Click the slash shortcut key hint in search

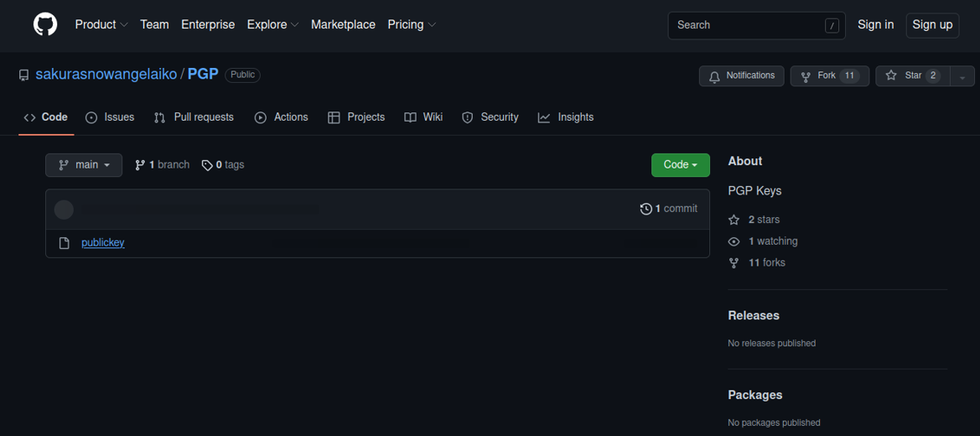click(x=832, y=26)
